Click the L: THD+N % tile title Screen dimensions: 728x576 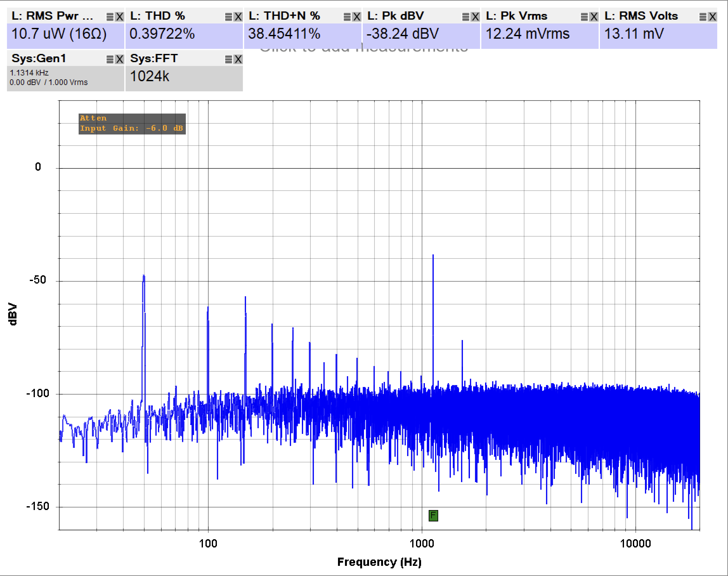pos(284,16)
